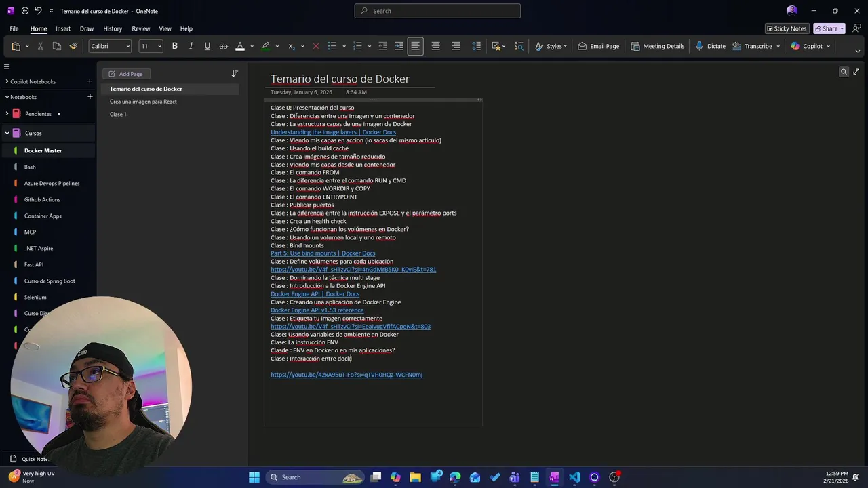Switch to the Insert ribbon tab
868x488 pixels.
coord(63,28)
